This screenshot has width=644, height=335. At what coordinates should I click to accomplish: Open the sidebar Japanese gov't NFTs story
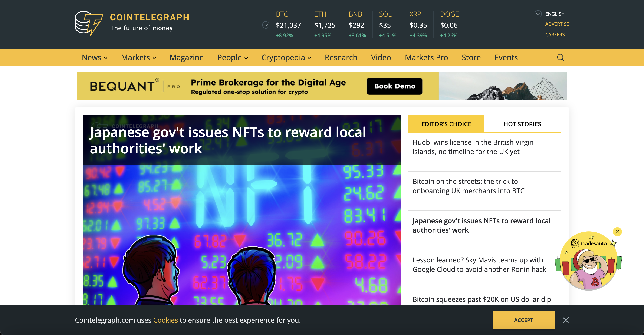coord(481,225)
